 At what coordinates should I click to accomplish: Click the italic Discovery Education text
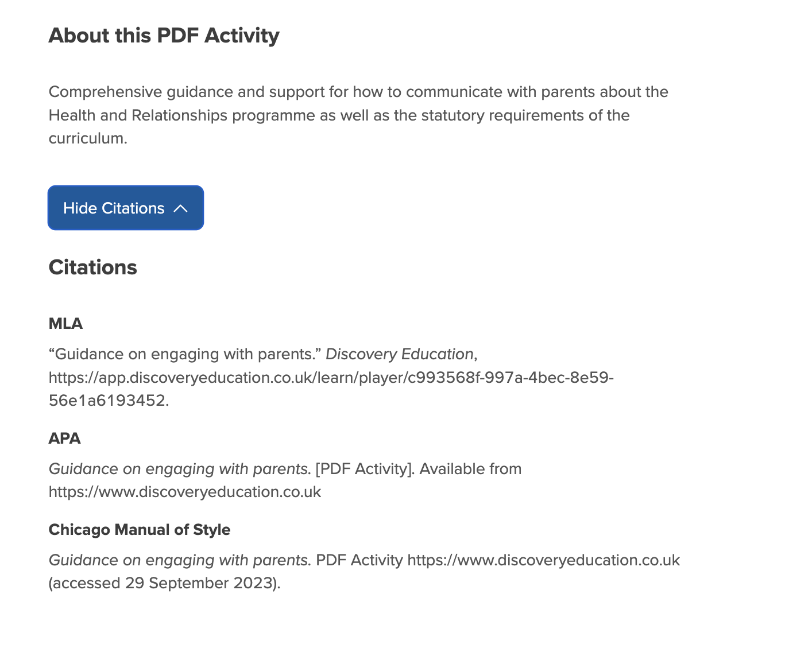pyautogui.click(x=400, y=354)
